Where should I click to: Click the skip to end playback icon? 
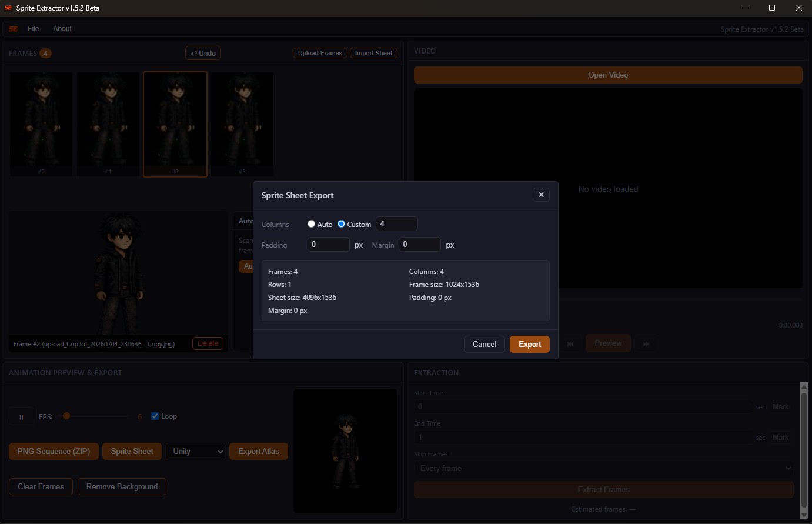pos(646,344)
